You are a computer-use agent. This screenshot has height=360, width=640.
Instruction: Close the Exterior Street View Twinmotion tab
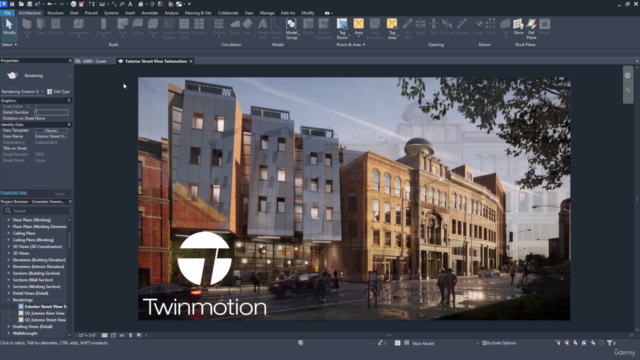click(191, 61)
